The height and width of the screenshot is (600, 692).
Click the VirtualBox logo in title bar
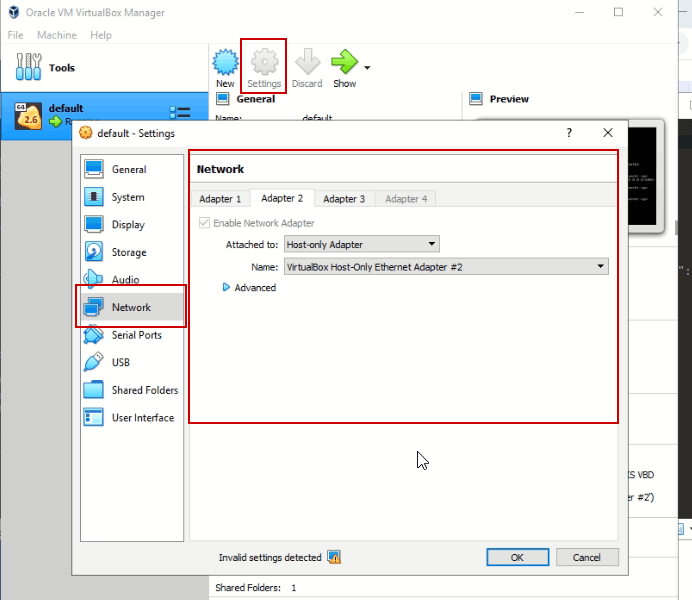click(14, 12)
